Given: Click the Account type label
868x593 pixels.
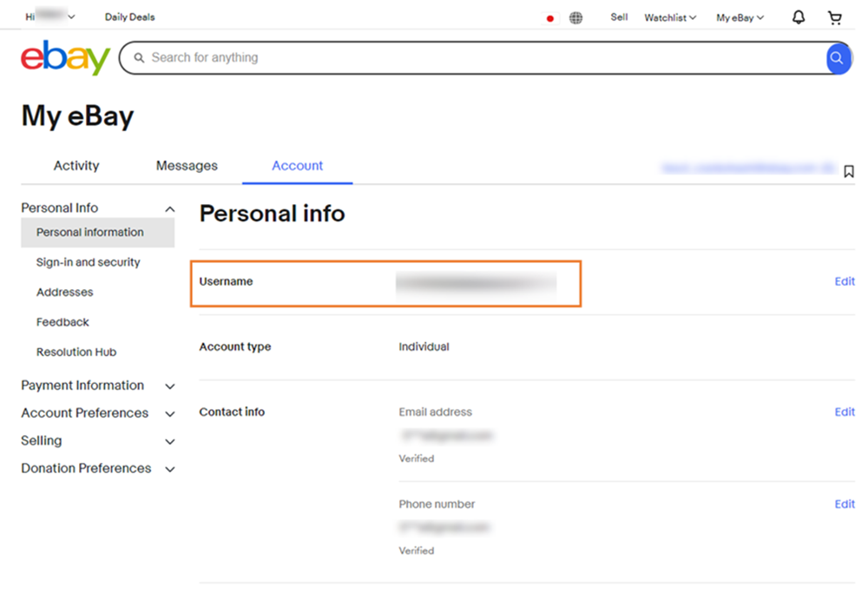Looking at the screenshot, I should click(x=235, y=346).
